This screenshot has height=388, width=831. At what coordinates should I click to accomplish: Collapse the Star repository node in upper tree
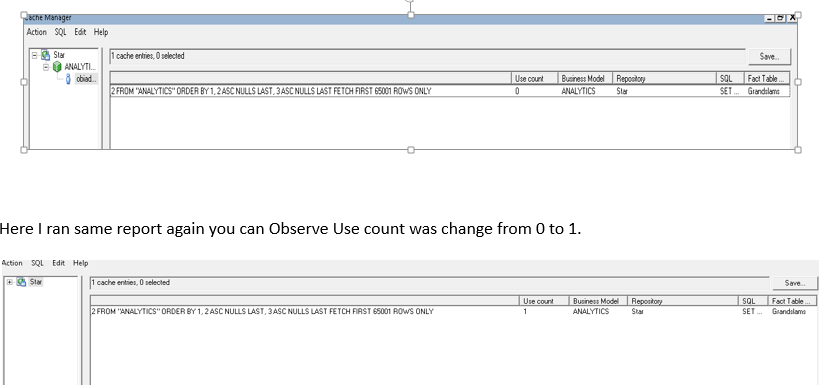coord(34,55)
